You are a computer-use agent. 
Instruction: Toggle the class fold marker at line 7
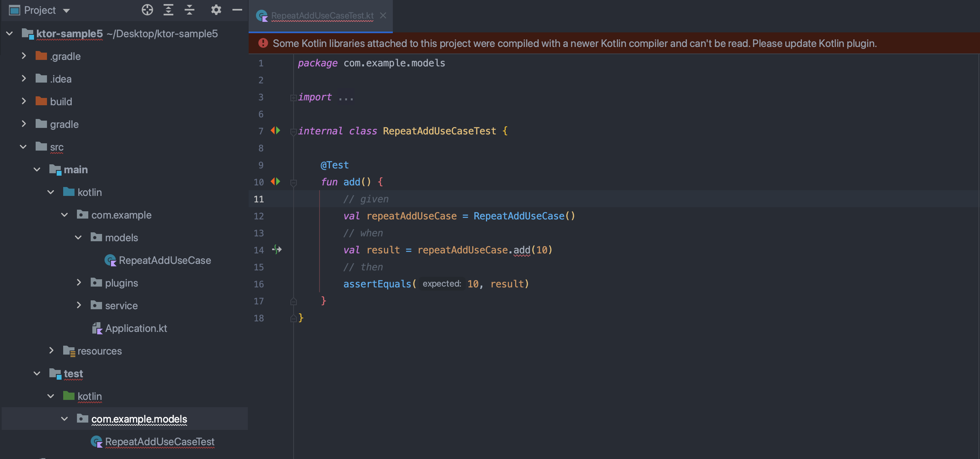tap(293, 132)
